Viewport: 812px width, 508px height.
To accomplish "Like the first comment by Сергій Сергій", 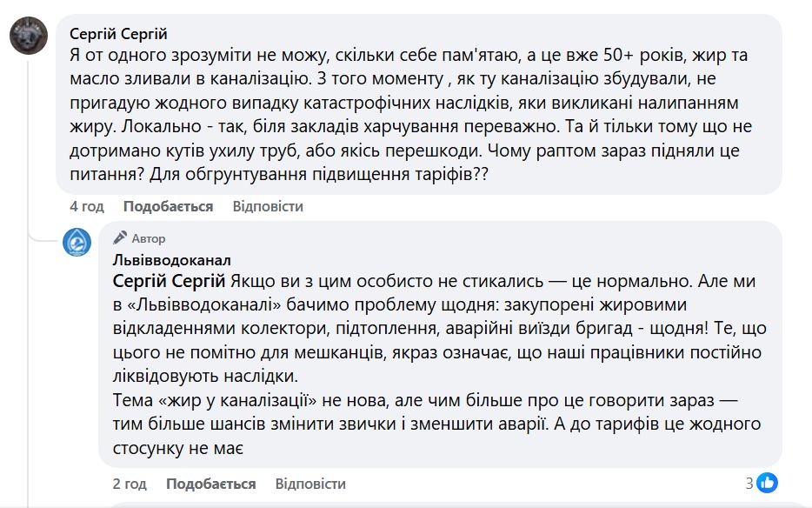I will click(168, 206).
